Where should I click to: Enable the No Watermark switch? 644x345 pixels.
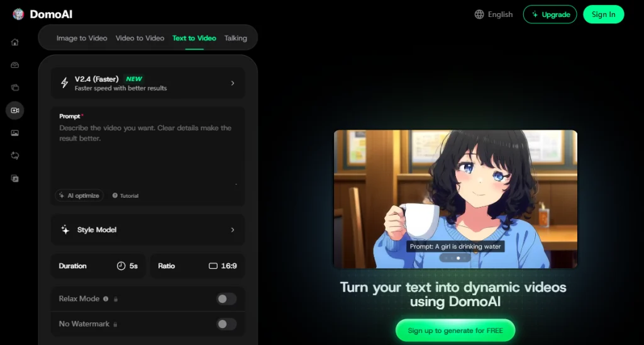226,324
